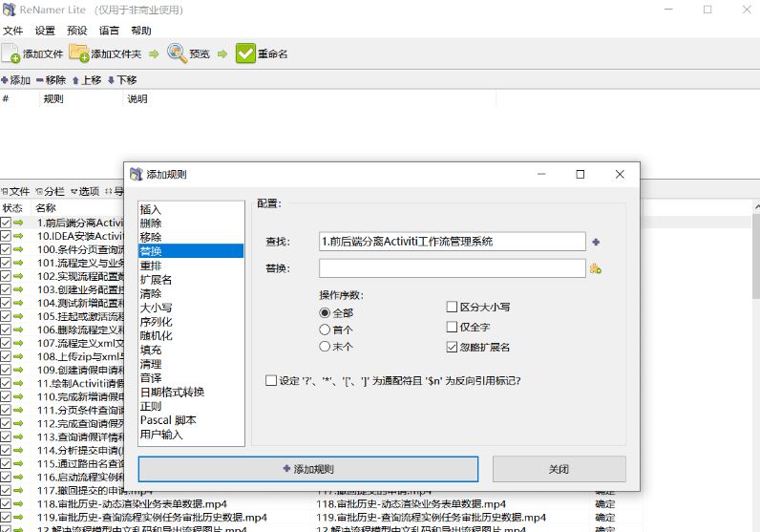
Task: Select 正则 in the rule type list
Action: pyautogui.click(x=151, y=406)
